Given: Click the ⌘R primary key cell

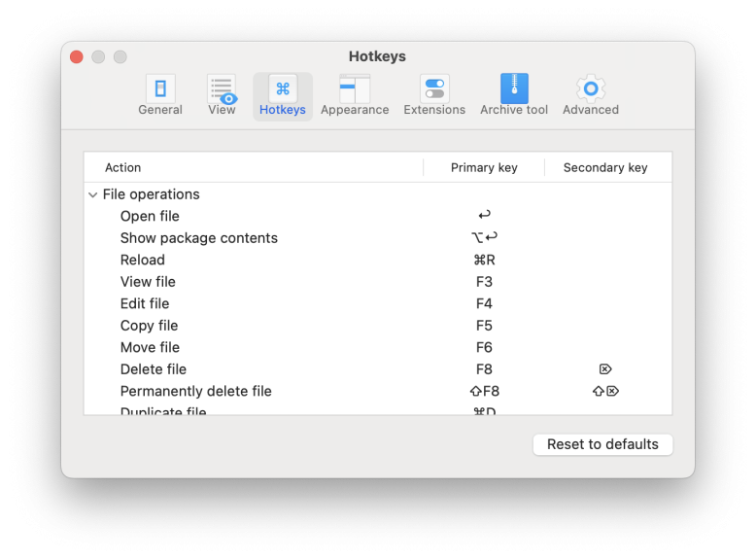Looking at the screenshot, I should pos(484,260).
